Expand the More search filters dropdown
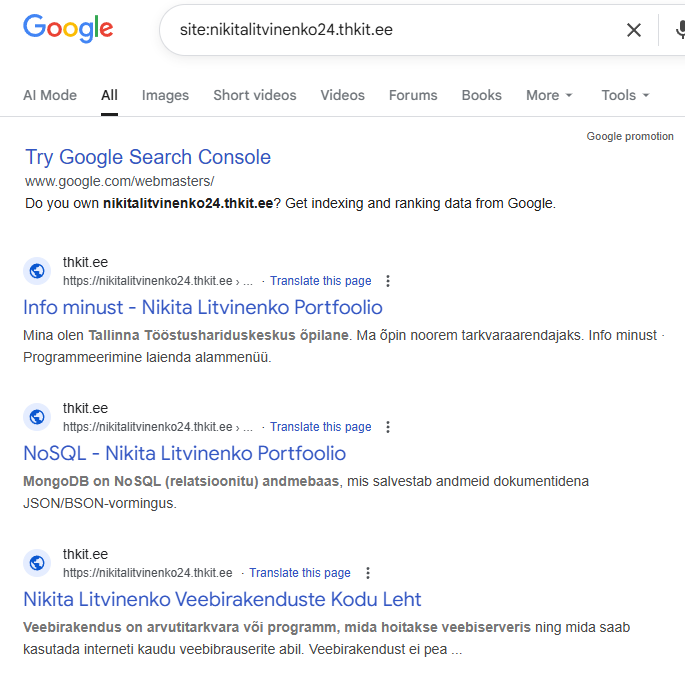This screenshot has width=685, height=691. (x=549, y=95)
